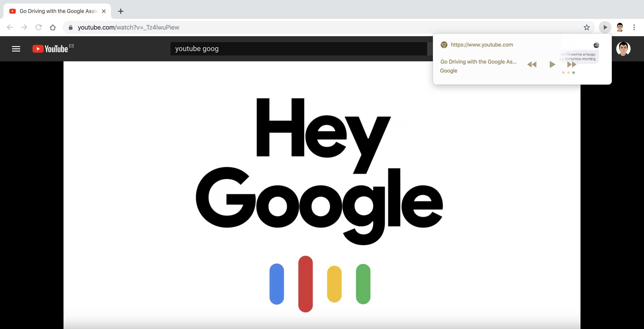Open the Chrome profile avatar in toolbar
The width and height of the screenshot is (644, 329).
[x=619, y=27]
